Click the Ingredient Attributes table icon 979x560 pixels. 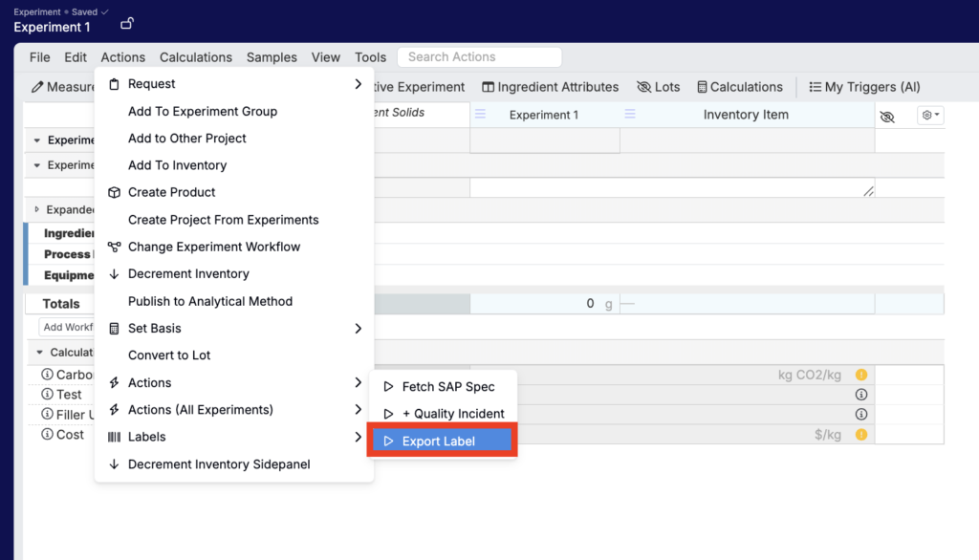489,87
